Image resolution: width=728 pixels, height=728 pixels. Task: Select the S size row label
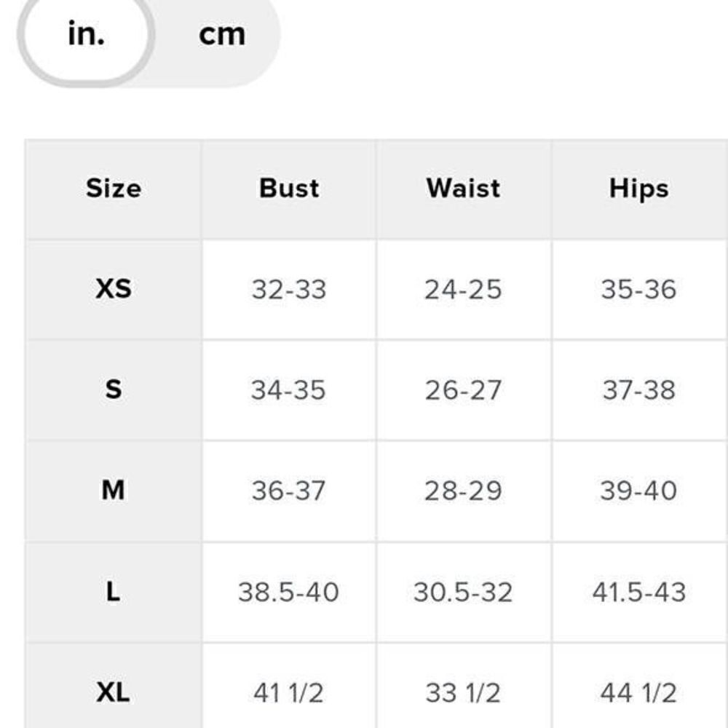pos(114,389)
